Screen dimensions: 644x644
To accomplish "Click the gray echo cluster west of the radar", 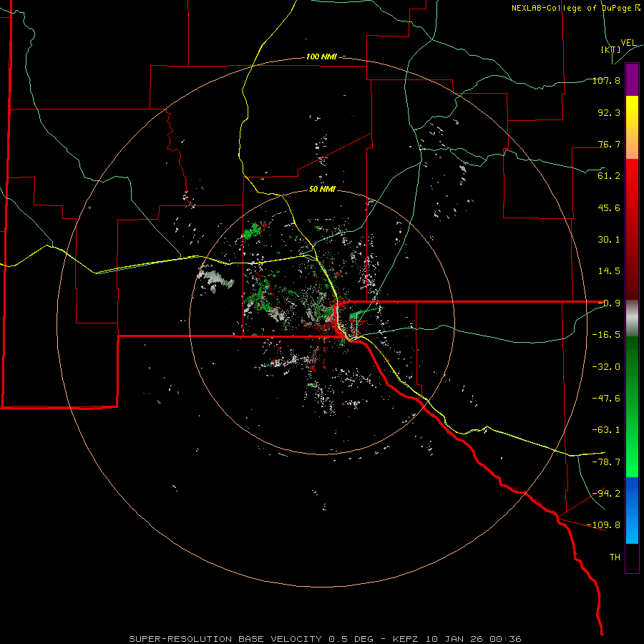I will pos(215,278).
